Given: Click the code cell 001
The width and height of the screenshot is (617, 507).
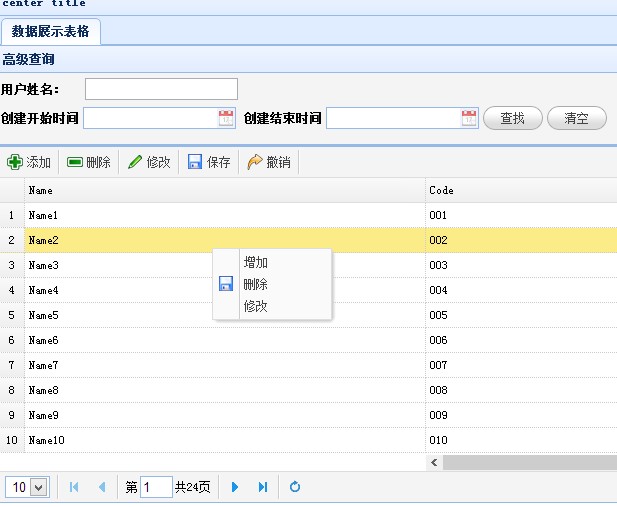Looking at the screenshot, I should coord(521,215).
